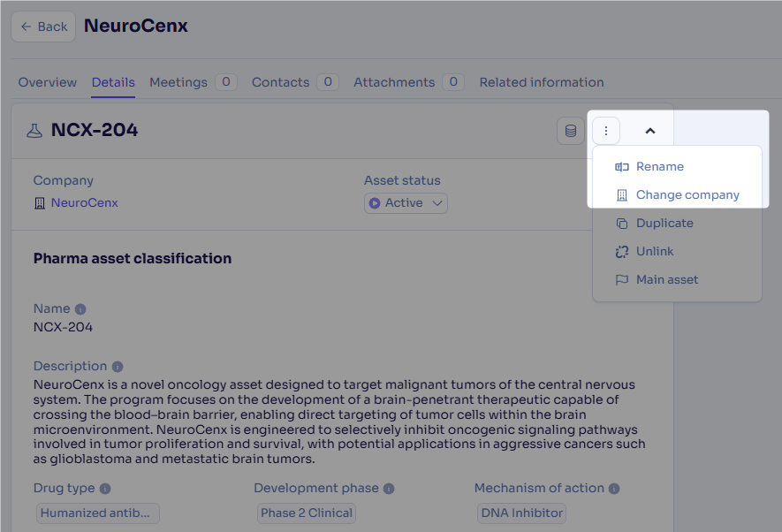The height and width of the screenshot is (532, 782).
Task: Open the Active asset status dropdown
Action: click(406, 203)
